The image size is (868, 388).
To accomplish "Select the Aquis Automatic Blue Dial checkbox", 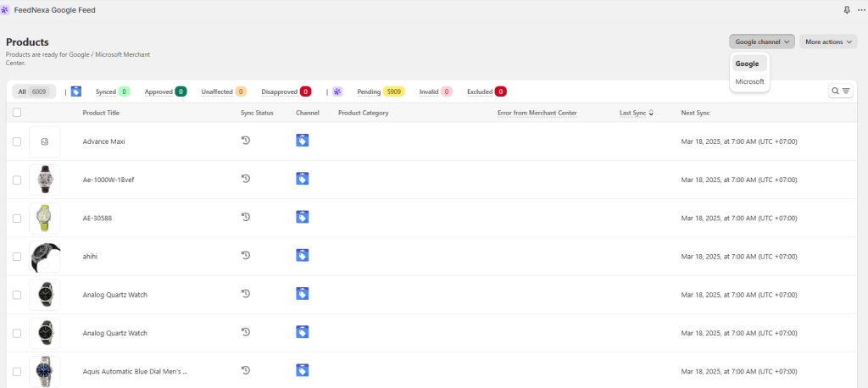I will [x=17, y=371].
